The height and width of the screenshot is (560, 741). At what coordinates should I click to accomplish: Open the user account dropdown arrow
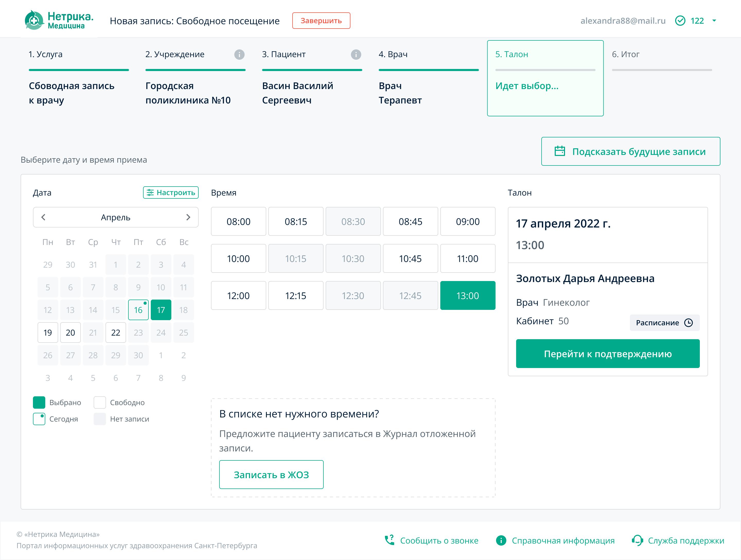click(x=714, y=21)
